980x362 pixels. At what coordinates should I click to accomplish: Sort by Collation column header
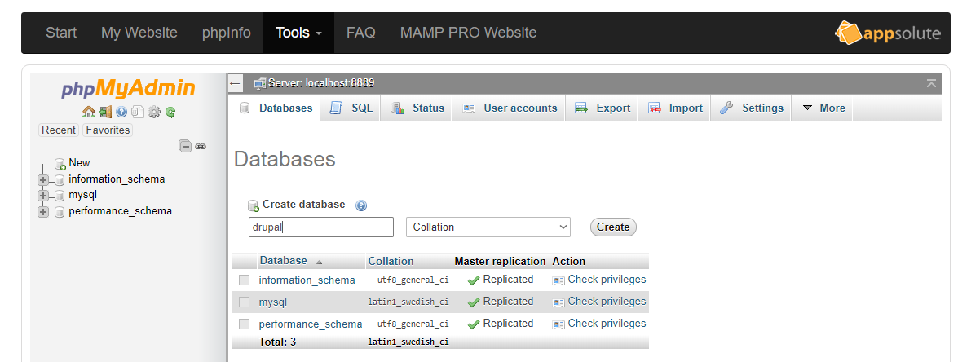point(391,261)
